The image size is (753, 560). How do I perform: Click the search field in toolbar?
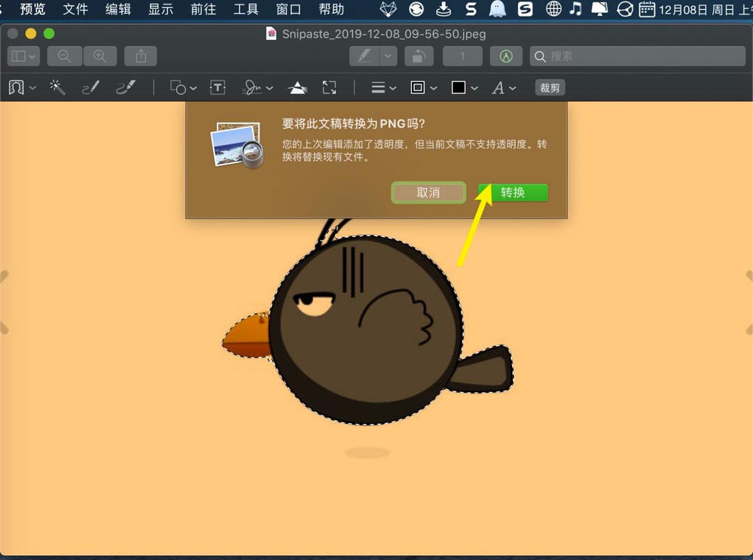coord(638,56)
